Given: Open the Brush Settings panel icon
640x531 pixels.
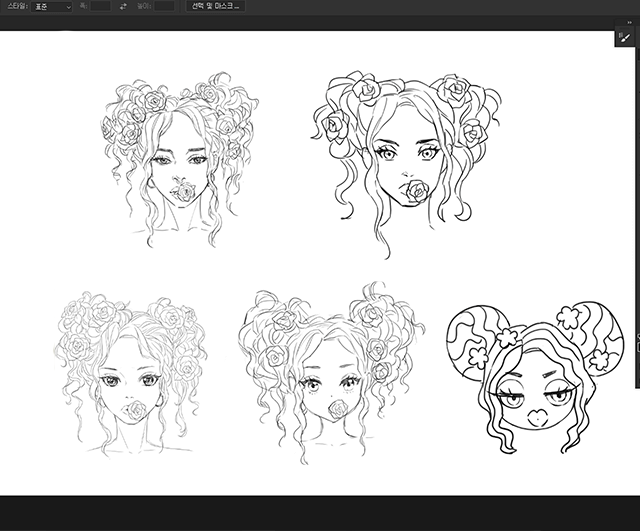Looking at the screenshot, I should pyautogui.click(x=624, y=38).
